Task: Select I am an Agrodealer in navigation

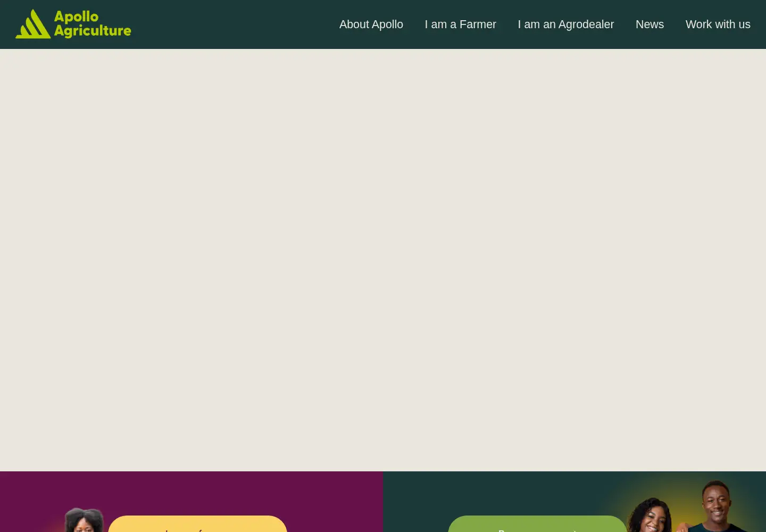Action: click(566, 24)
